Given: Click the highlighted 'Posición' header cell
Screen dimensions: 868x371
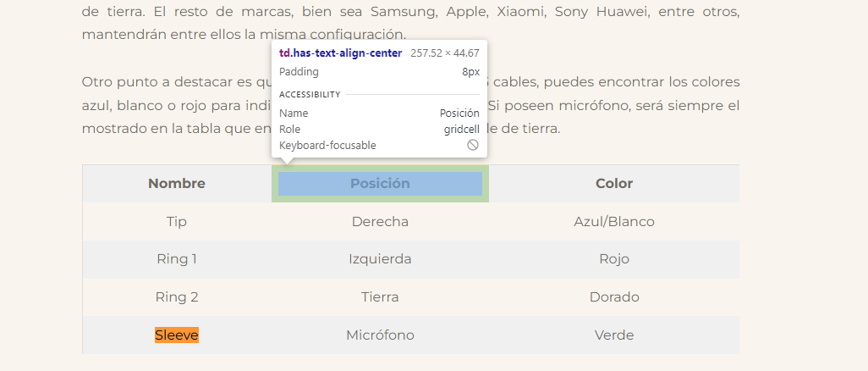Looking at the screenshot, I should (380, 184).
